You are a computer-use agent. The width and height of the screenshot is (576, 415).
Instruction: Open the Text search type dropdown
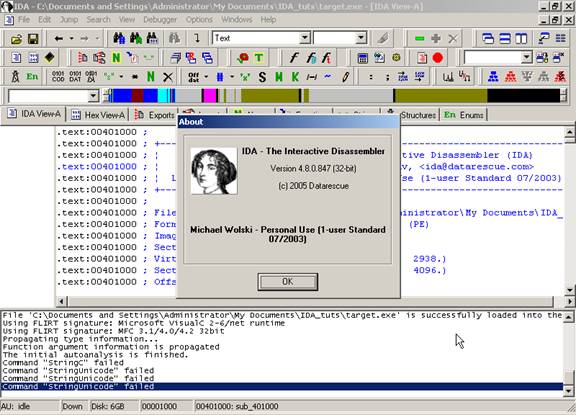[304, 38]
